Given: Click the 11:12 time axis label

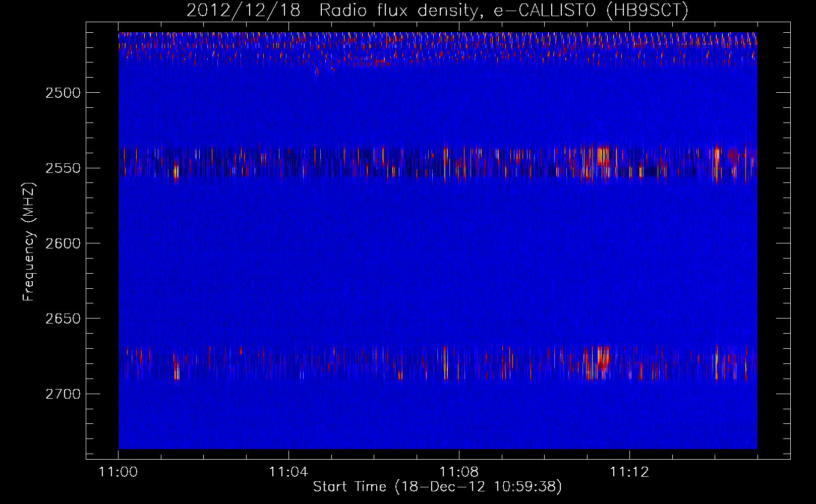Looking at the screenshot, I should pos(629,472).
